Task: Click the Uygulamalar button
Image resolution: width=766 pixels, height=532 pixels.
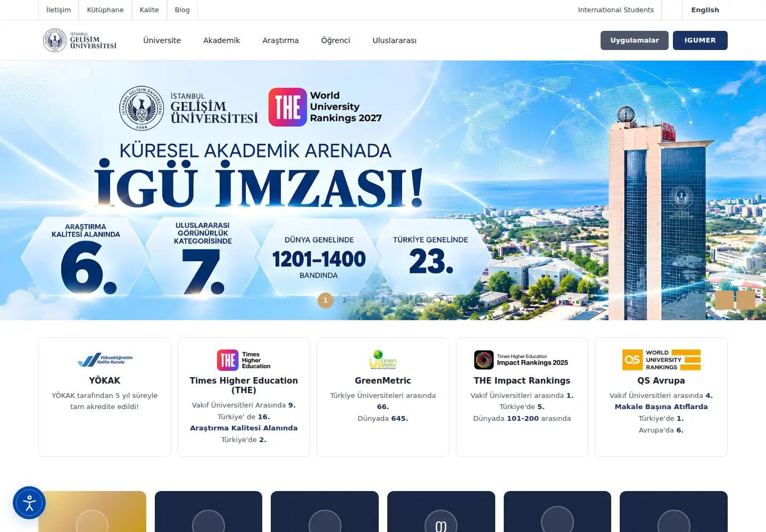Action: [634, 40]
